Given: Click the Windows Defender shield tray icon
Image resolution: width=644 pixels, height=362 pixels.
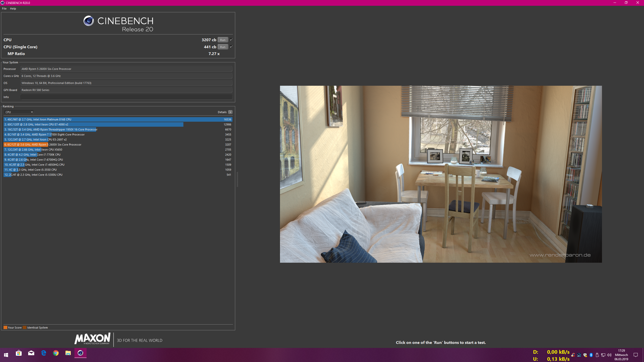Looking at the screenshot, I should tap(585, 355).
